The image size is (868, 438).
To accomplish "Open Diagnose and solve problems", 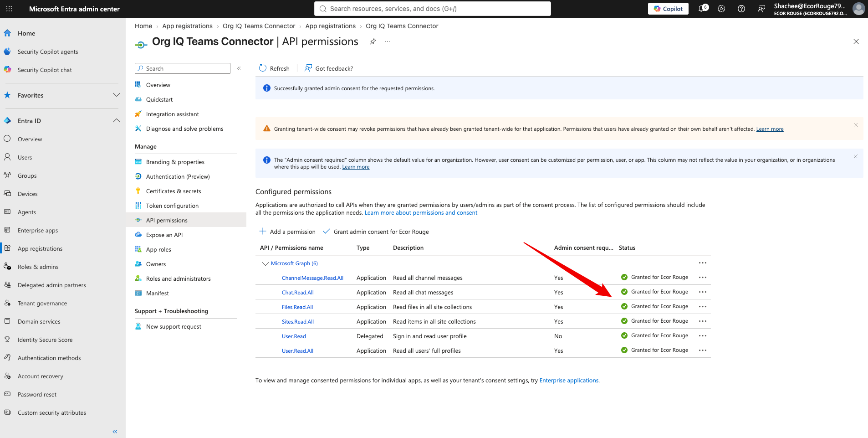I will pyautogui.click(x=184, y=129).
